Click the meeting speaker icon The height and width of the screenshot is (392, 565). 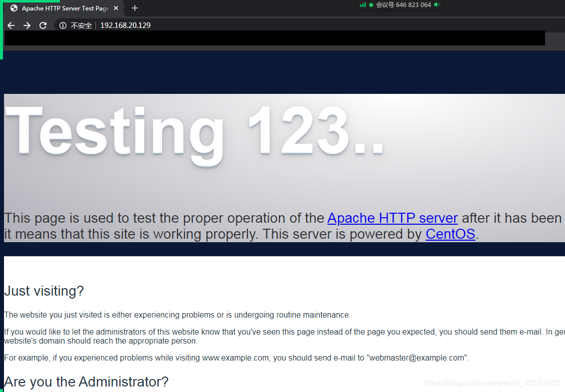437,4
